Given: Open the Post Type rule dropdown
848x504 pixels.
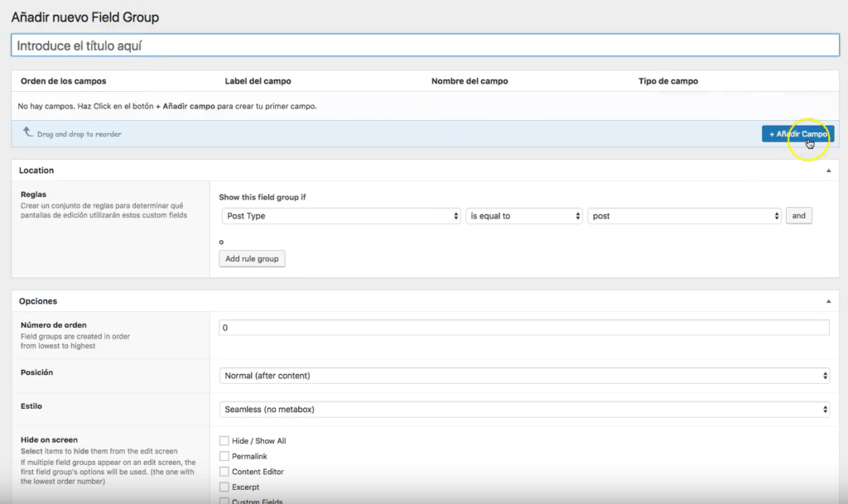Looking at the screenshot, I should point(340,216).
